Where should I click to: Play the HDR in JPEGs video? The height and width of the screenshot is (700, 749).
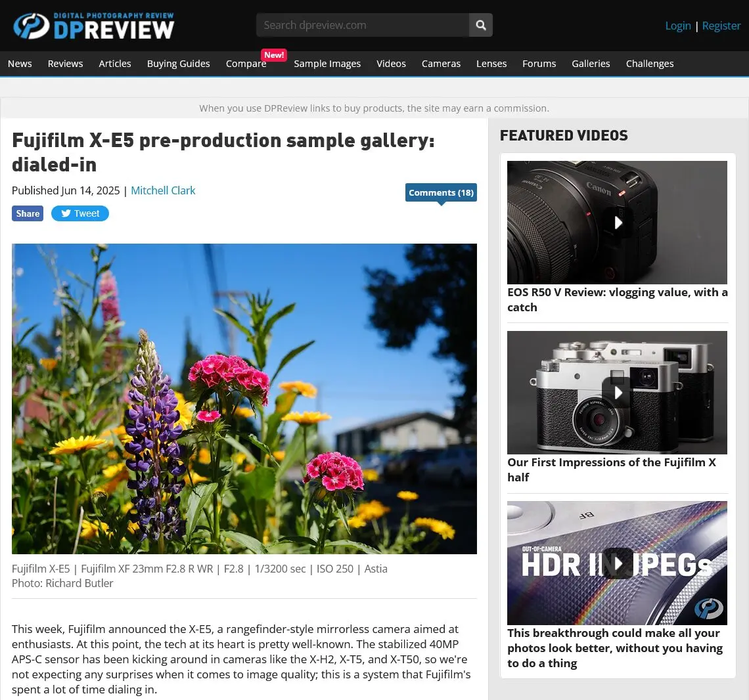617,563
